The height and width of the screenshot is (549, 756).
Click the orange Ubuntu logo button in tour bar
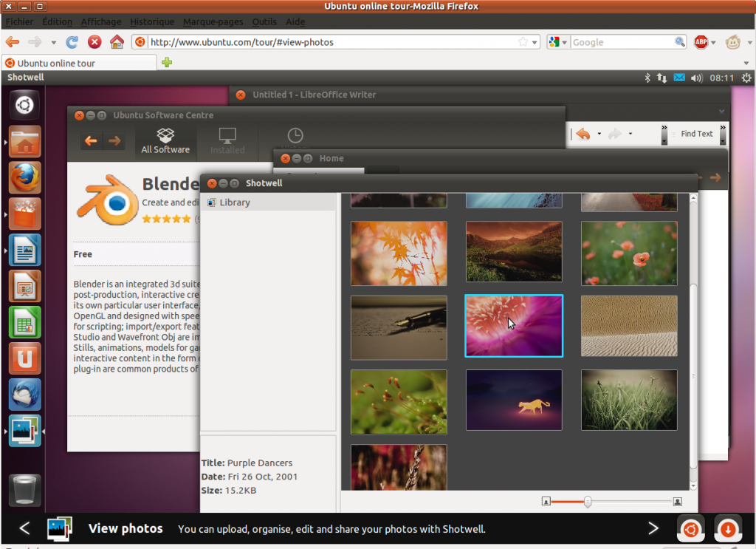(691, 529)
